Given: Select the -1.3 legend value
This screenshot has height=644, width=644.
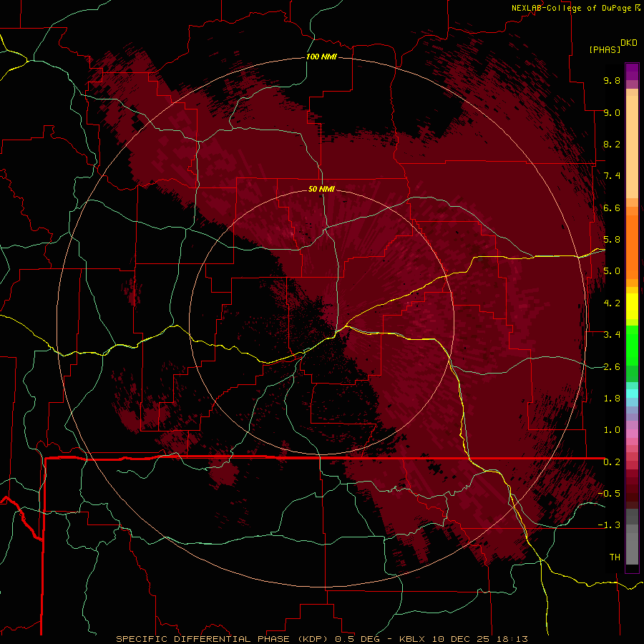Looking at the screenshot, I should click(x=609, y=525).
